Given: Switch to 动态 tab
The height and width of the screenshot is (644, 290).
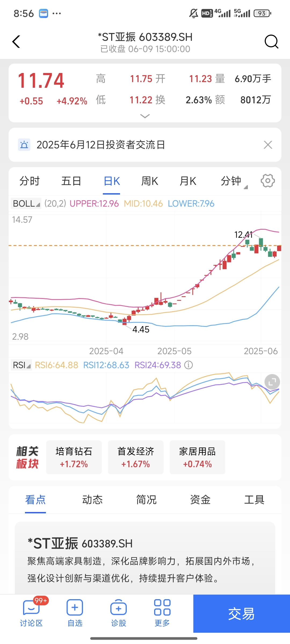Looking at the screenshot, I should coord(92,500).
